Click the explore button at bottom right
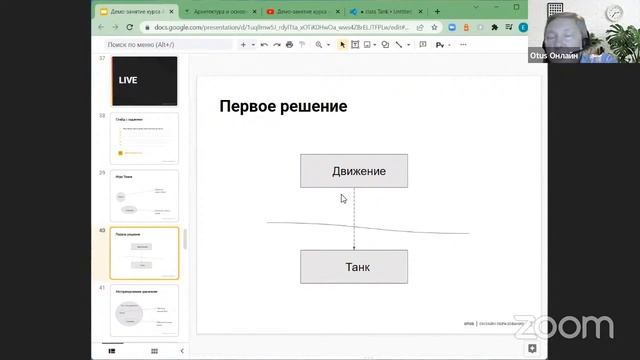Viewport: 640px width, 360px height. (532, 348)
